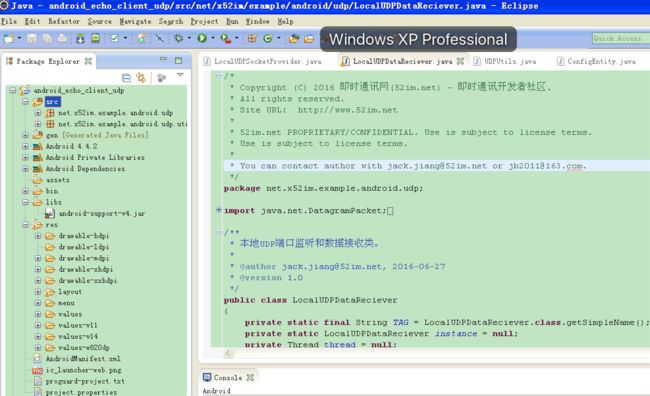Open the Navigate menu

(136, 21)
